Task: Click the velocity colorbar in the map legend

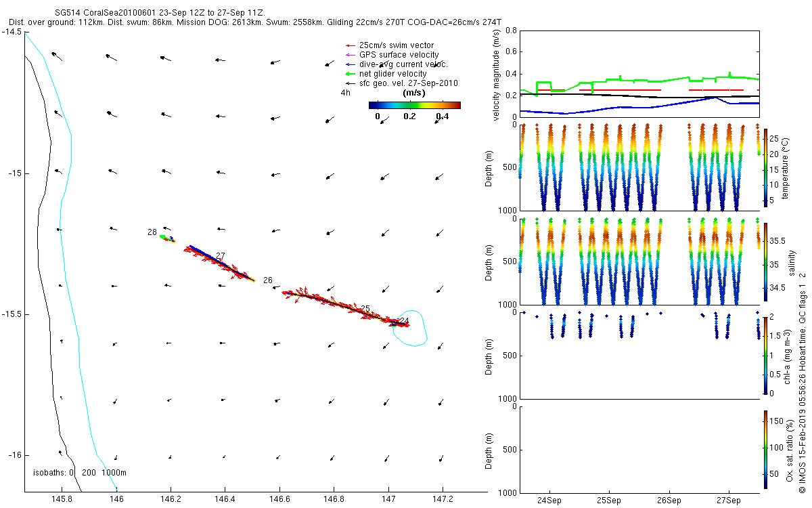Action: [415, 105]
